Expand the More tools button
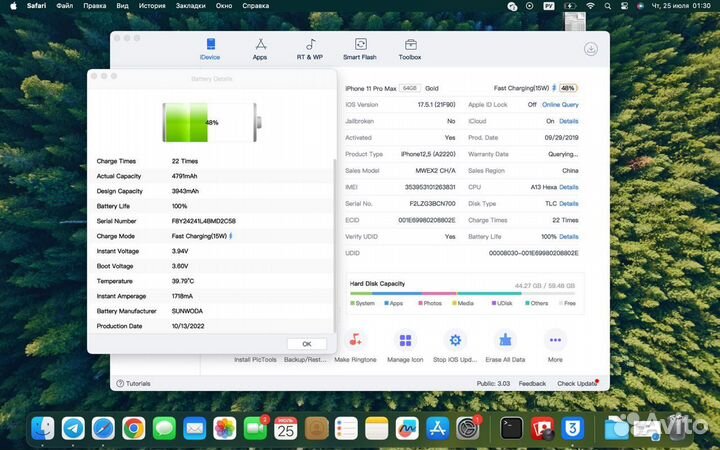This screenshot has width=720, height=450. pos(555,341)
